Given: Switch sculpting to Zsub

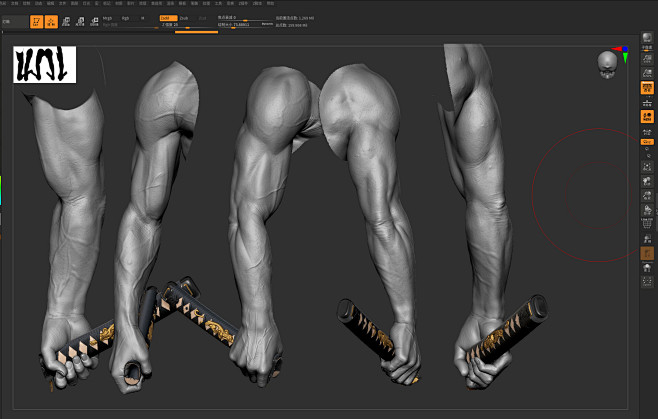Looking at the screenshot, I should [184, 18].
